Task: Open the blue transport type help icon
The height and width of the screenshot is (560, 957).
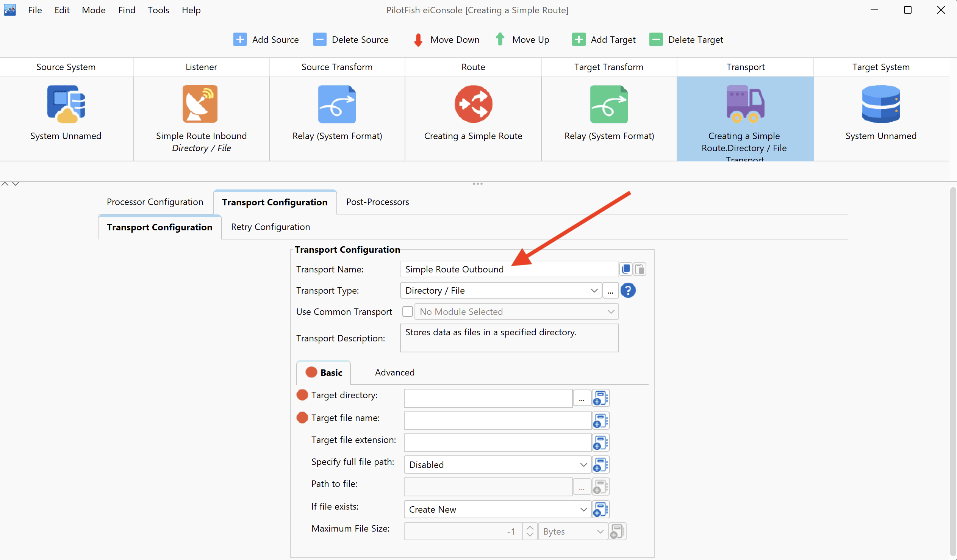Action: [x=628, y=290]
